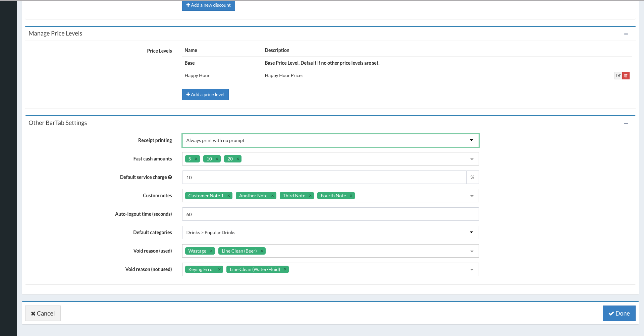Click Add a new discount button
Image resolution: width=644 pixels, height=336 pixels.
tap(208, 5)
